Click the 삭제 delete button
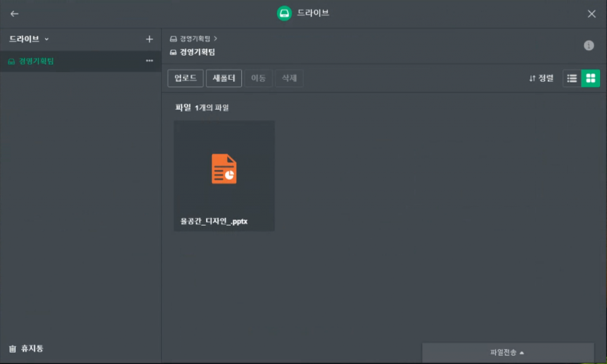Viewport: 607px width, 364px height. click(x=289, y=78)
